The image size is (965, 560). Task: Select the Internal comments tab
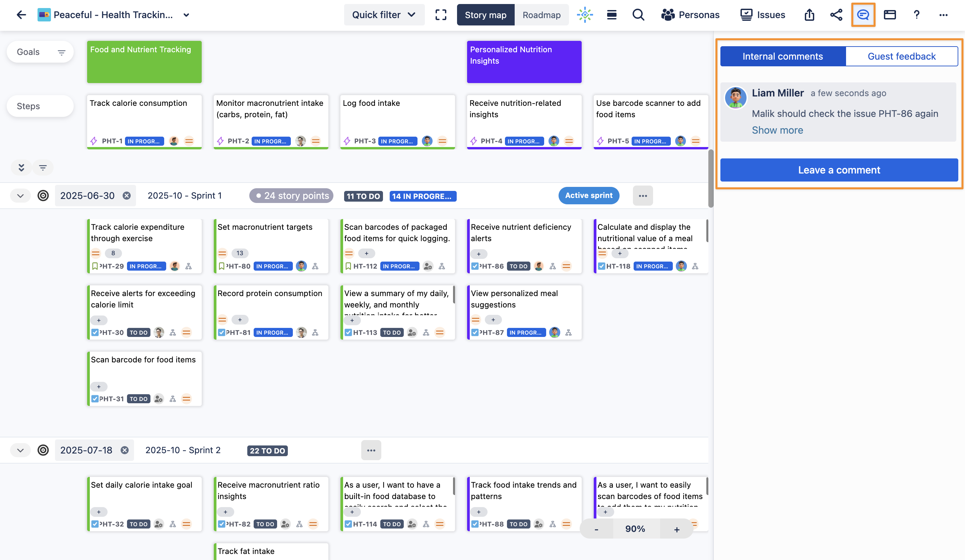[x=782, y=56]
